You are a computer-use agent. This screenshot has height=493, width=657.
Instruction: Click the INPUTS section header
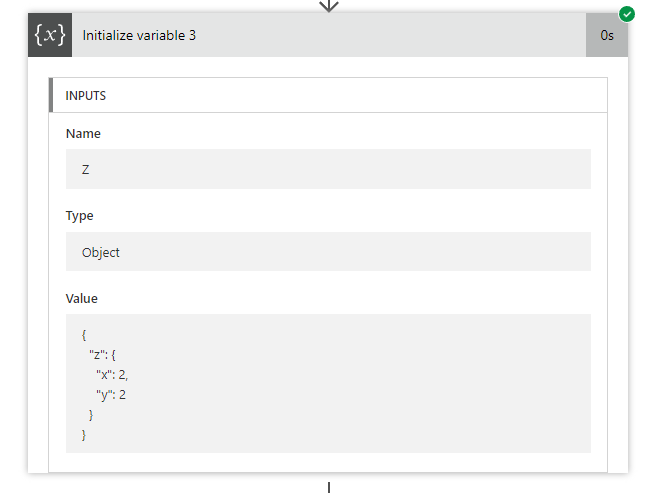(86, 96)
